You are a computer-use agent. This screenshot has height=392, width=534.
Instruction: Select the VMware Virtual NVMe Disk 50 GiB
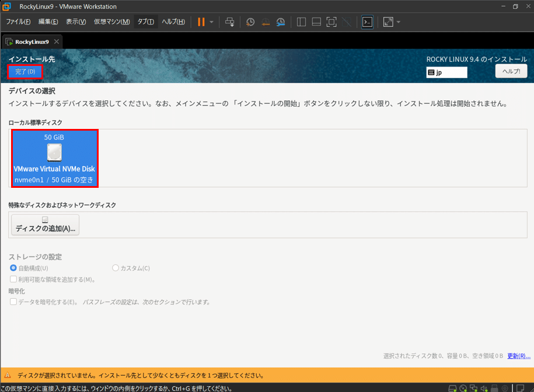54,158
